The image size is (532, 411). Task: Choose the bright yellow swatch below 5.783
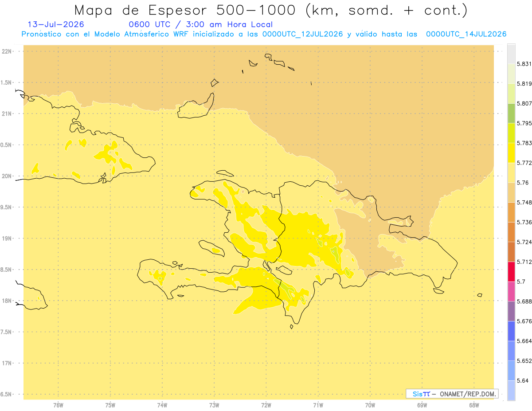(x=511, y=153)
